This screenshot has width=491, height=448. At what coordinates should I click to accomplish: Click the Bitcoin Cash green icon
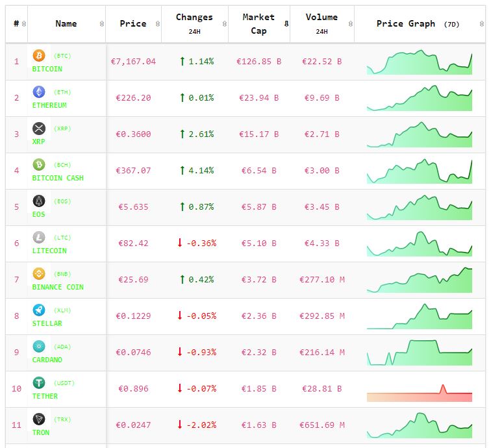pyautogui.click(x=39, y=165)
